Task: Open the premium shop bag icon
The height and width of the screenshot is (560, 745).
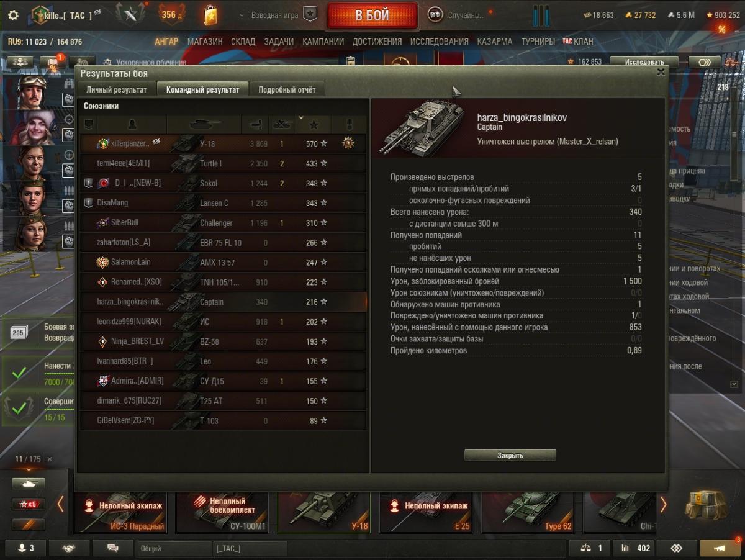Action: pyautogui.click(x=210, y=15)
